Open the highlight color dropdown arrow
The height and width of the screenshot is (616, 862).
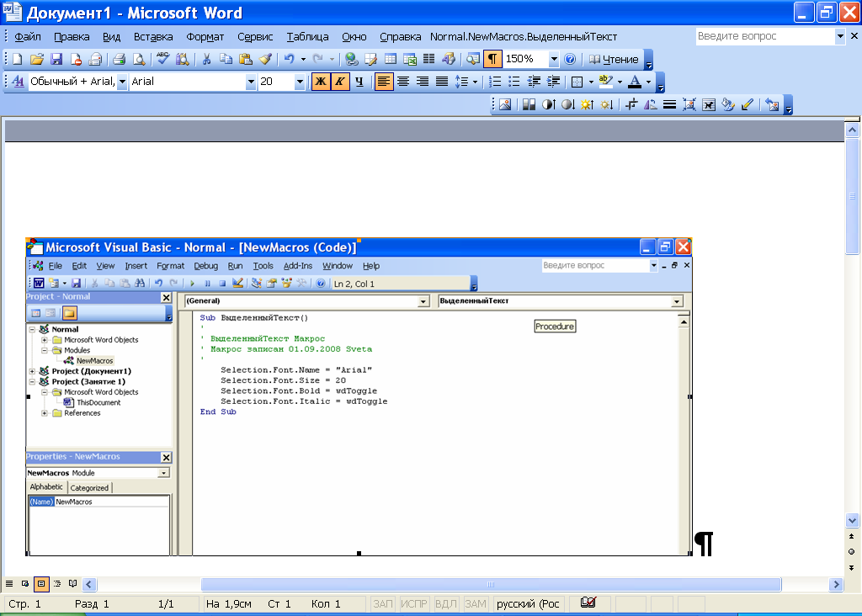pos(620,82)
